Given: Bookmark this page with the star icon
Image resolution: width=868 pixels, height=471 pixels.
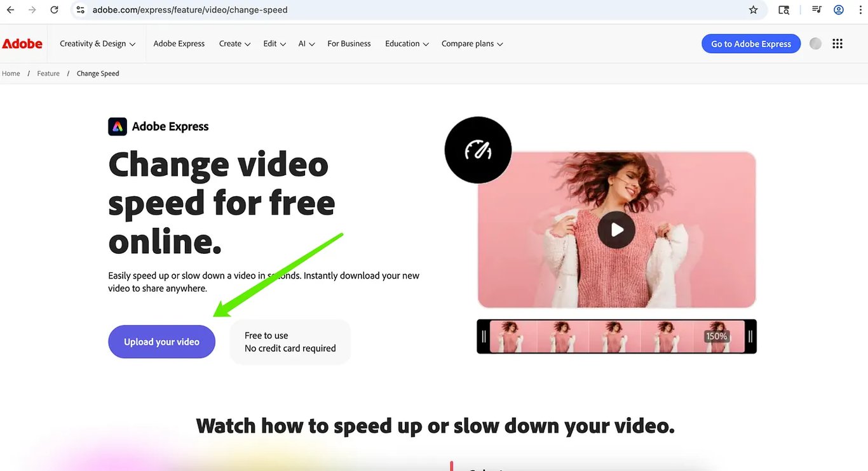Looking at the screenshot, I should (754, 10).
